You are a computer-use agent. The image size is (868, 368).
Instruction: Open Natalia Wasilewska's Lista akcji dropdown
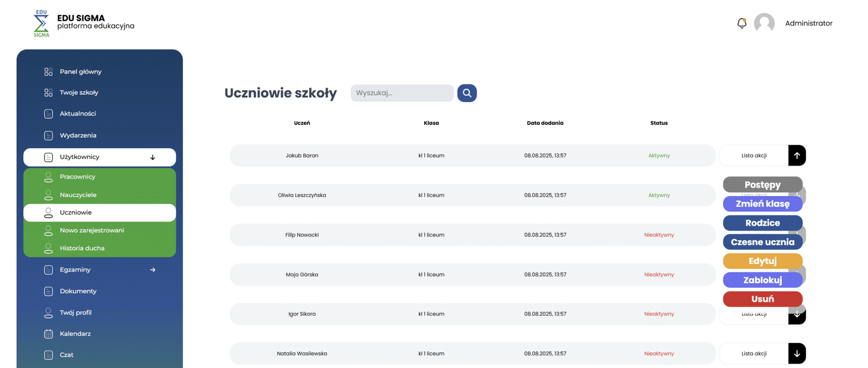[x=796, y=353]
